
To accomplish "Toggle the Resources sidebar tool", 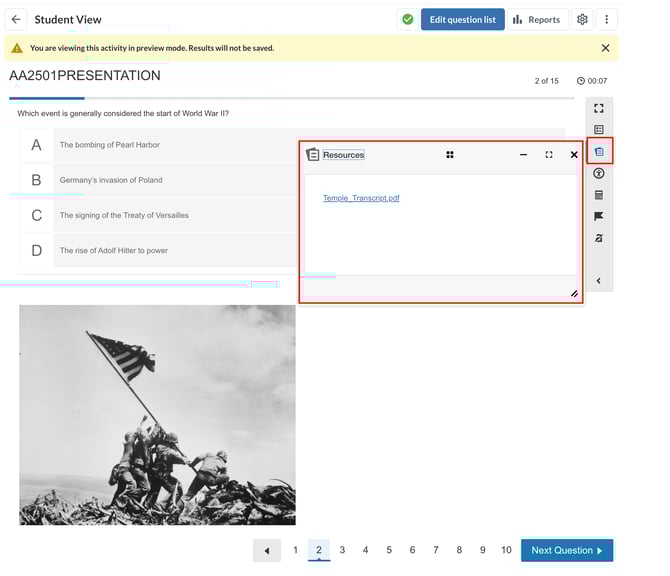I will pyautogui.click(x=599, y=152).
